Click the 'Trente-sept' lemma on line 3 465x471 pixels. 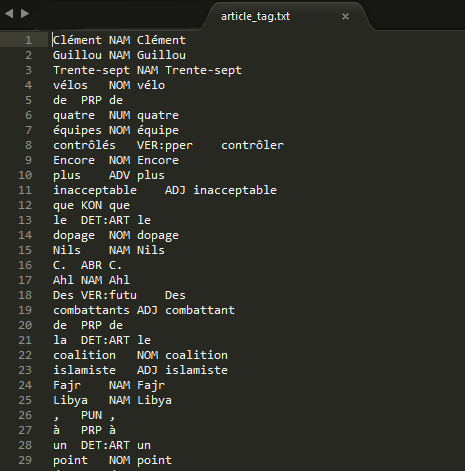pyautogui.click(x=203, y=70)
